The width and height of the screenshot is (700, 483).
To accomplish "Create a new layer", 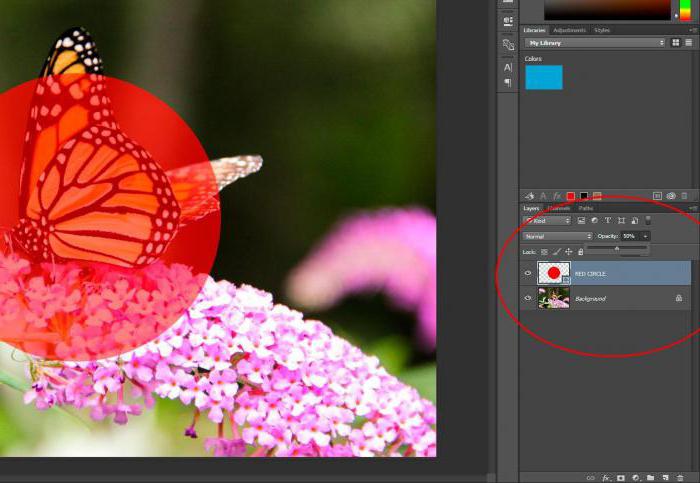I will pos(665,478).
